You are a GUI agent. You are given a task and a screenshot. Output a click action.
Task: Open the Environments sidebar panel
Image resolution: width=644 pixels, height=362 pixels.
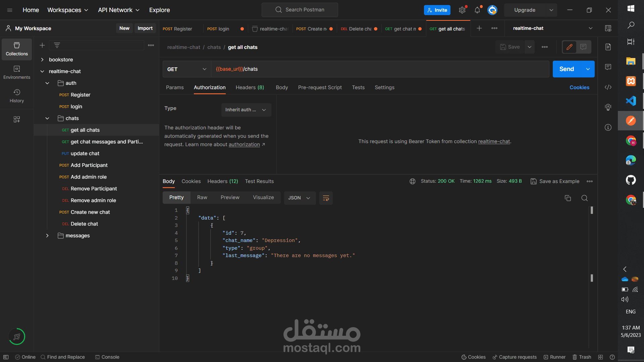pos(17,72)
